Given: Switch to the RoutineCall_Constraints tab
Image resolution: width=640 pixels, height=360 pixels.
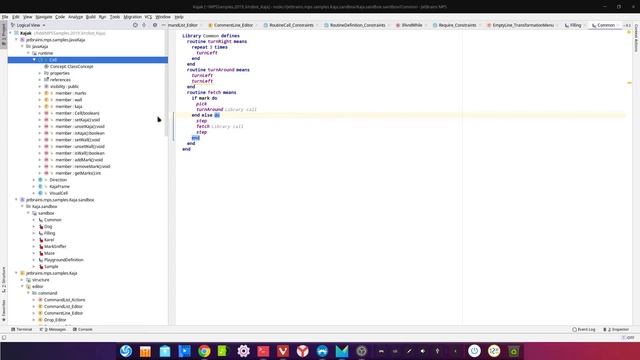Looking at the screenshot, I should click(291, 25).
